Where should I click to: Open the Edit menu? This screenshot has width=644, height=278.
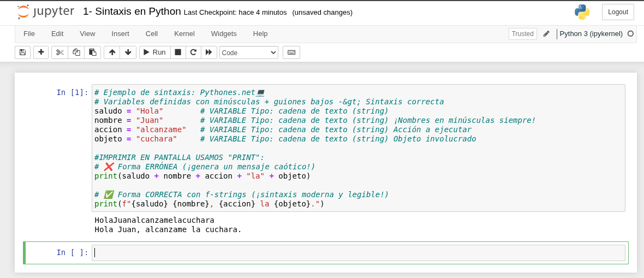click(x=57, y=34)
